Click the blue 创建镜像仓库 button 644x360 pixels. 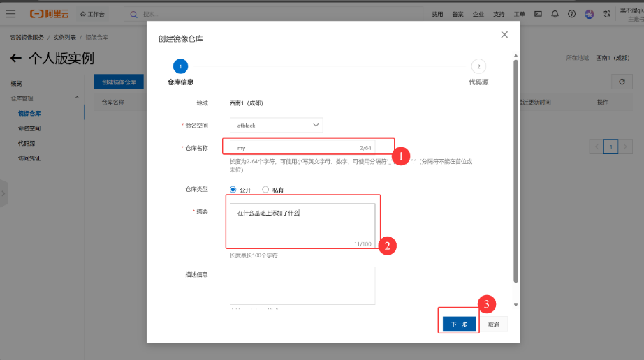pyautogui.click(x=119, y=82)
